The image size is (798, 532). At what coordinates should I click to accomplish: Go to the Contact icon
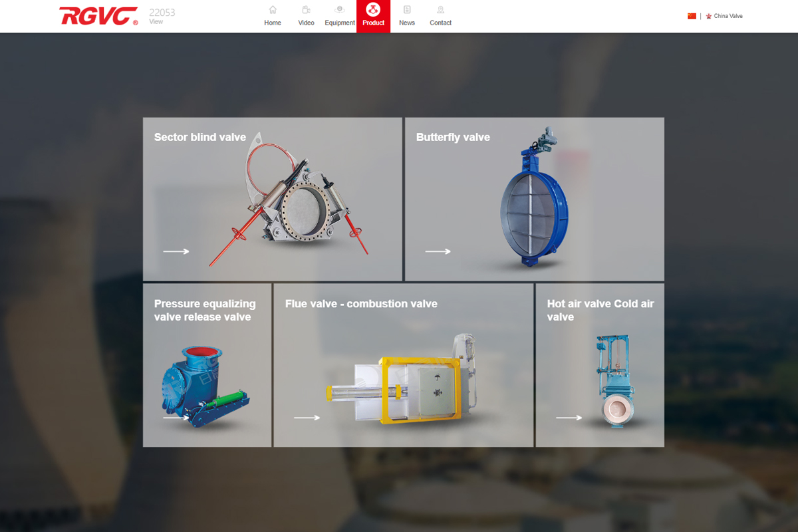(440, 10)
